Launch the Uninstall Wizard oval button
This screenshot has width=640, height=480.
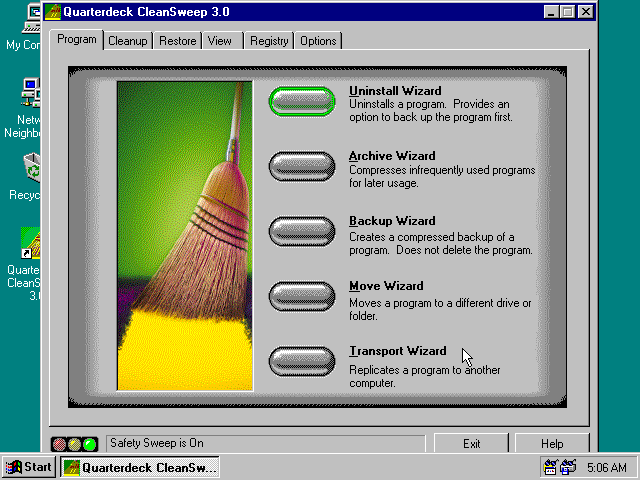pyautogui.click(x=302, y=101)
